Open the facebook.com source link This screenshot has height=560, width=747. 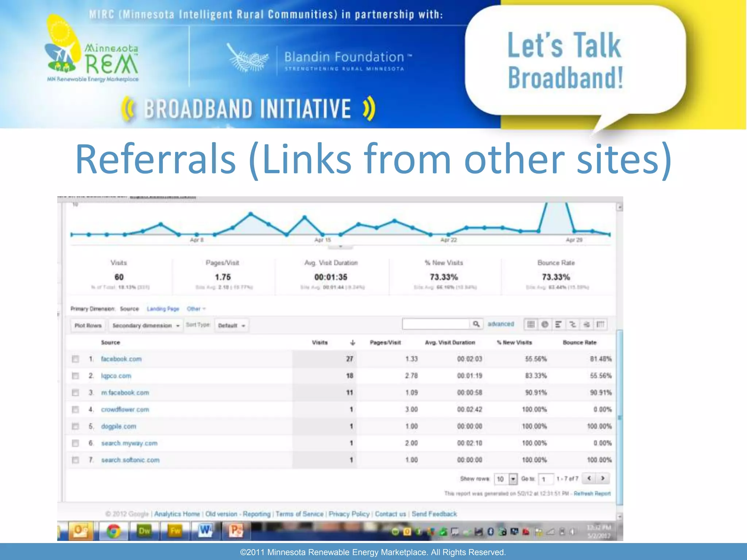pyautogui.click(x=121, y=359)
